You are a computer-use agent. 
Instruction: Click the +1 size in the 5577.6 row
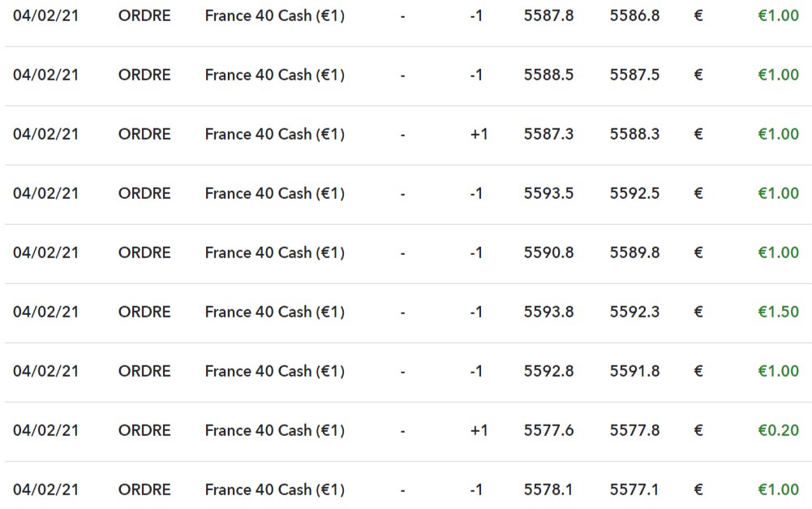[479, 430]
